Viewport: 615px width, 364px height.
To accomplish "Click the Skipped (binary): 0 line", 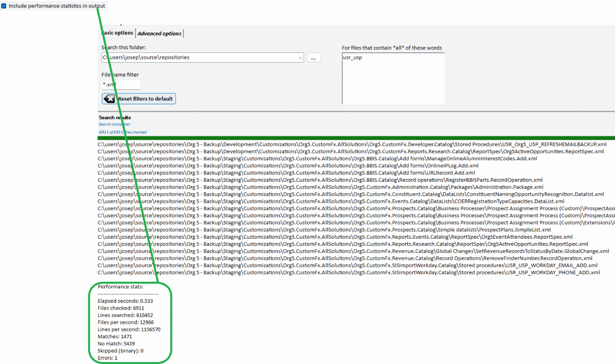I will [121, 351].
